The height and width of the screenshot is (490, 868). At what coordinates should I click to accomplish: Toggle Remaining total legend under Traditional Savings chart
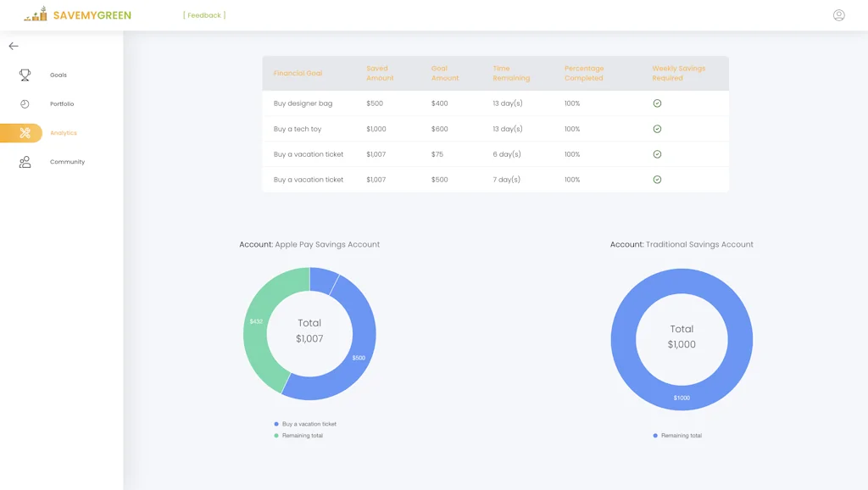point(681,436)
